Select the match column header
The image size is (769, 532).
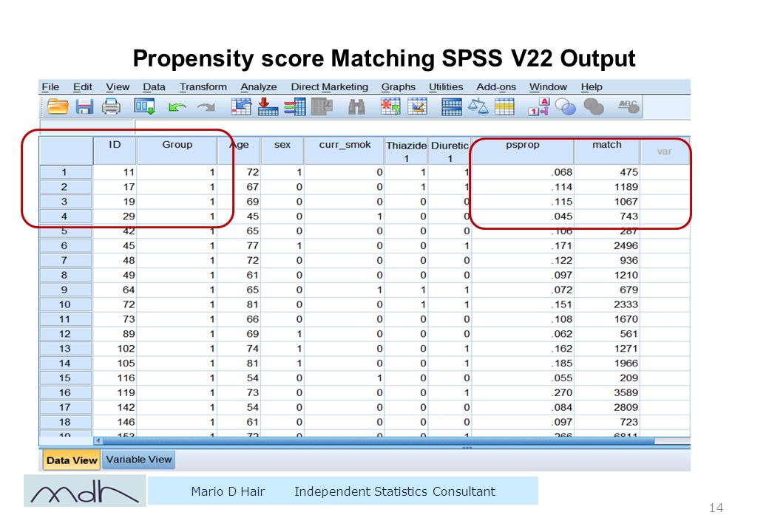pyautogui.click(x=606, y=151)
